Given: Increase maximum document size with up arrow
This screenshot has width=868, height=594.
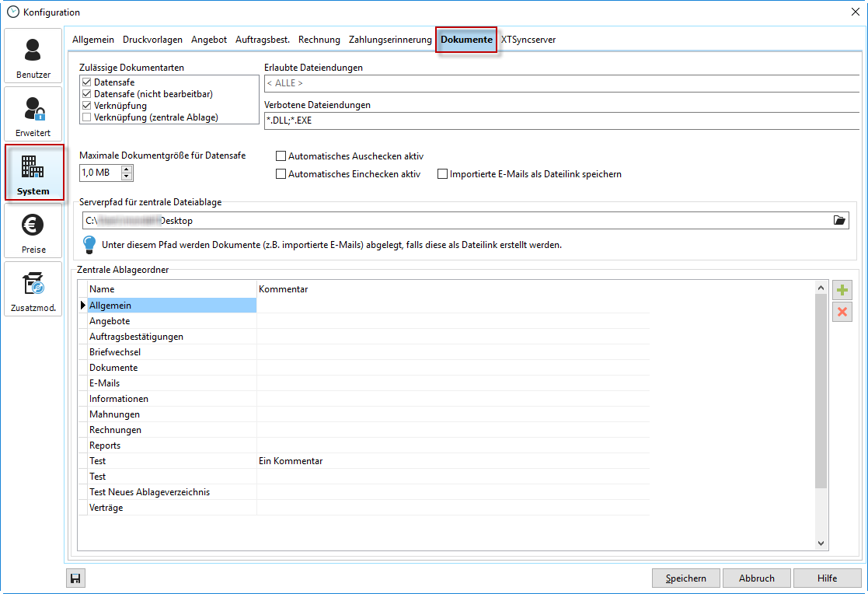Looking at the screenshot, I should [x=127, y=169].
